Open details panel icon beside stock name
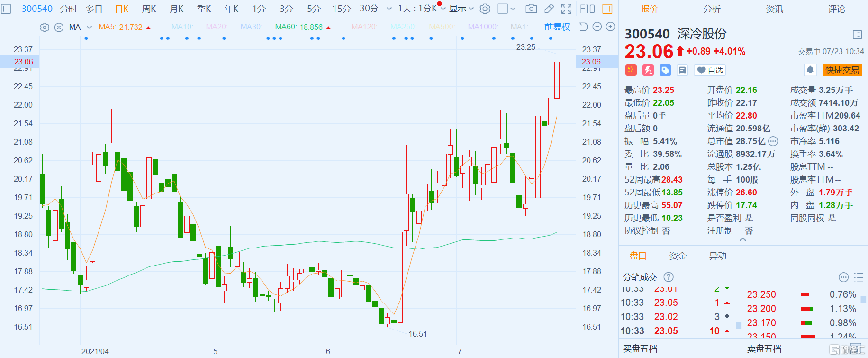The image size is (868, 358). [857, 35]
